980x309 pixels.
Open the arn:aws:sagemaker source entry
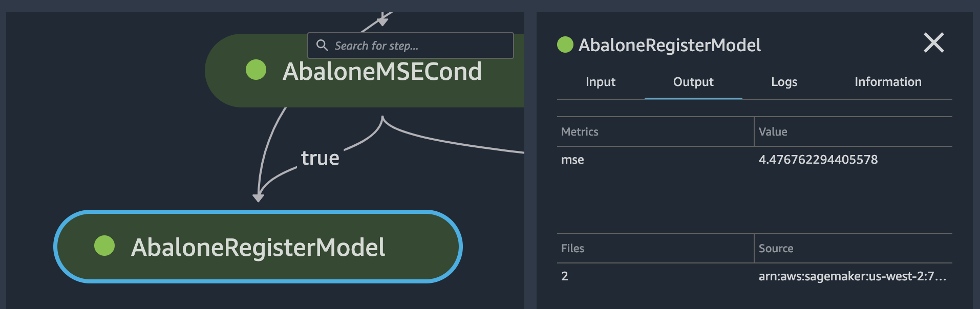coord(852,276)
